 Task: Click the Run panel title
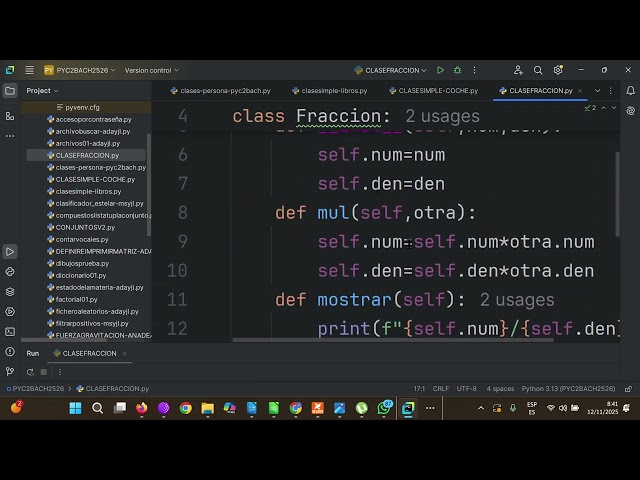coord(33,353)
